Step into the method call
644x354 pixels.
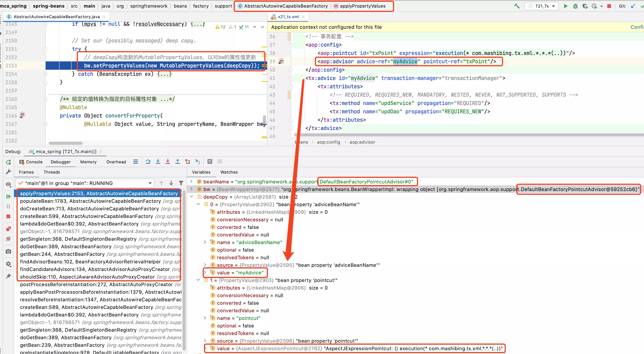158,162
